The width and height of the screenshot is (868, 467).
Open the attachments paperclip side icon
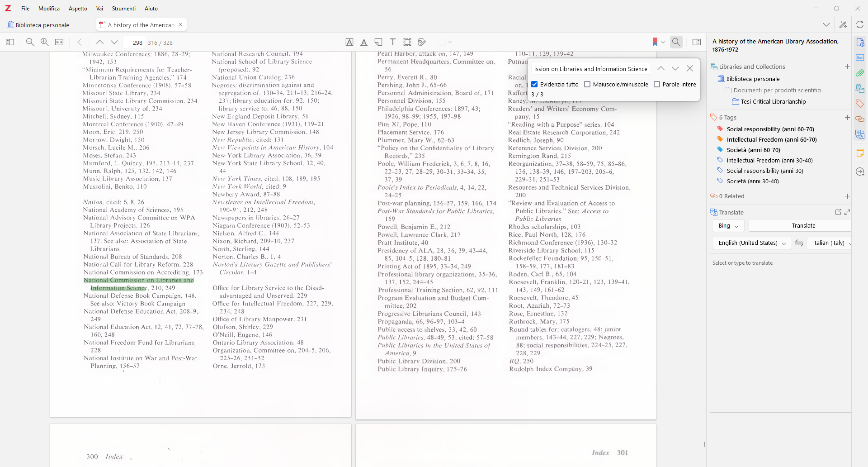(860, 73)
